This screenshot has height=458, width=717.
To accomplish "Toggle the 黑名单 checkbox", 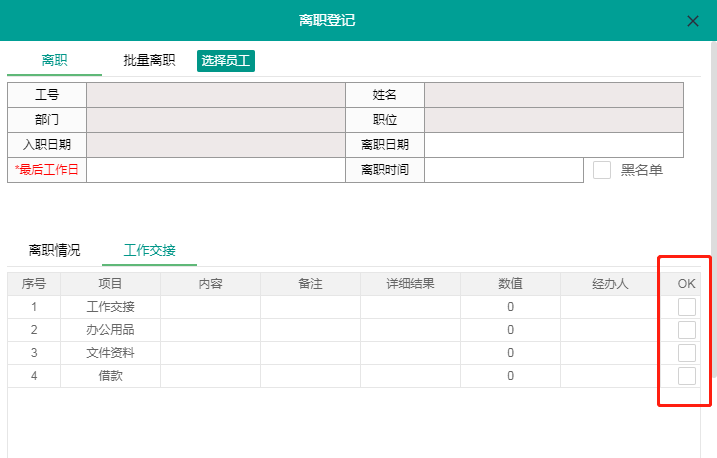I will [602, 170].
